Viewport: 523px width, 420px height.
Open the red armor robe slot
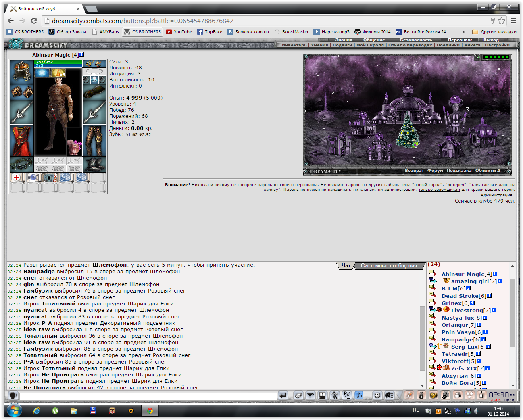click(21, 140)
